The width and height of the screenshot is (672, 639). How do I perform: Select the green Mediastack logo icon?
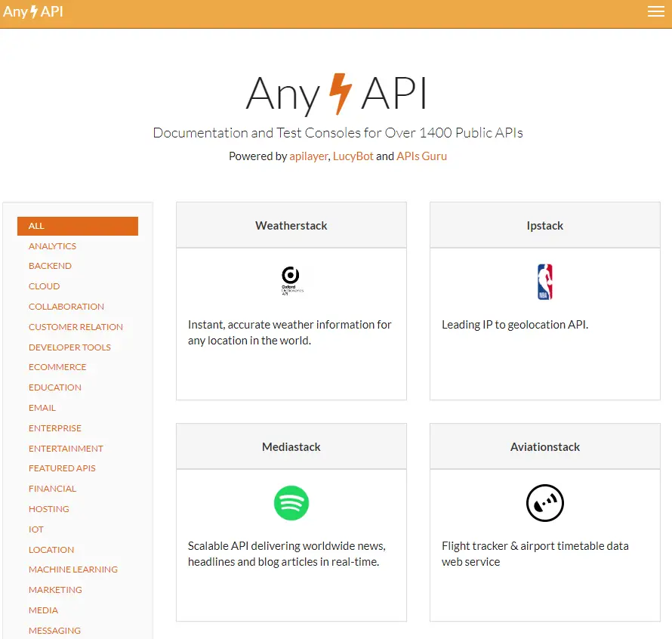point(291,502)
